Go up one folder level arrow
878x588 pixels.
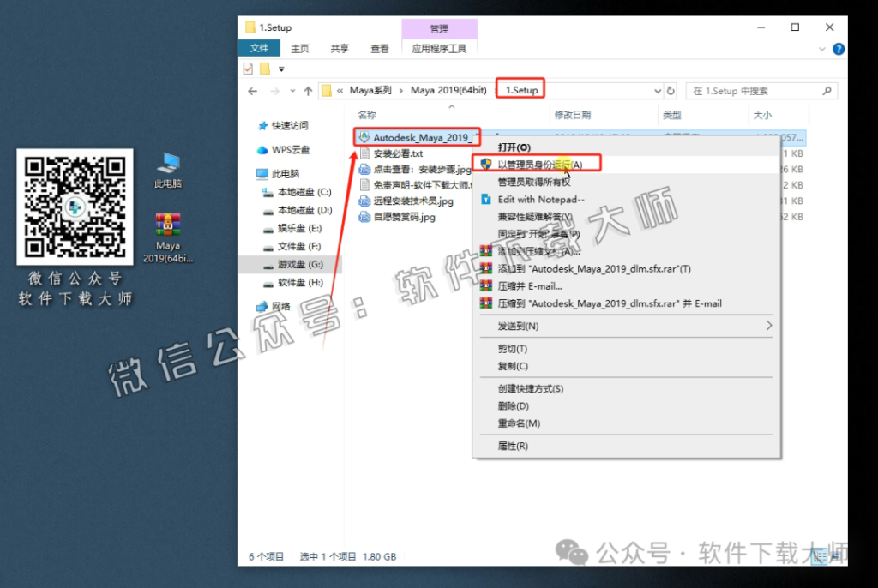[308, 91]
